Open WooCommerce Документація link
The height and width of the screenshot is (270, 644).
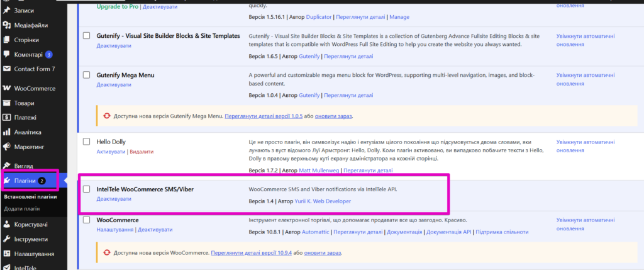[x=404, y=232]
